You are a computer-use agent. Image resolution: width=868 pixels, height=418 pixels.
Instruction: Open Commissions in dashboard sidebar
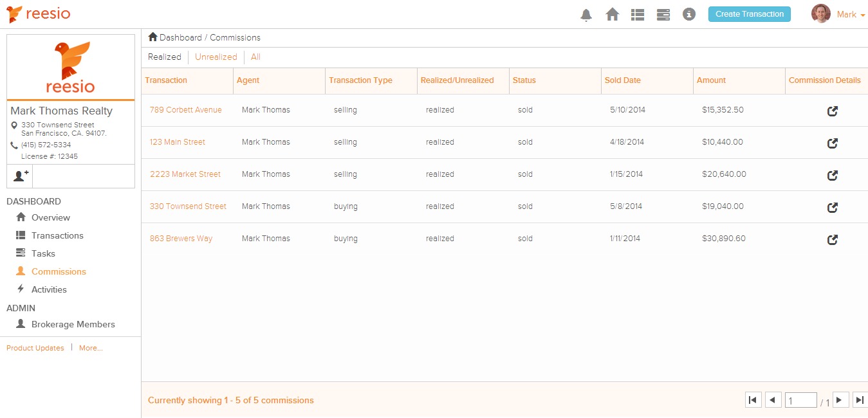tap(59, 271)
